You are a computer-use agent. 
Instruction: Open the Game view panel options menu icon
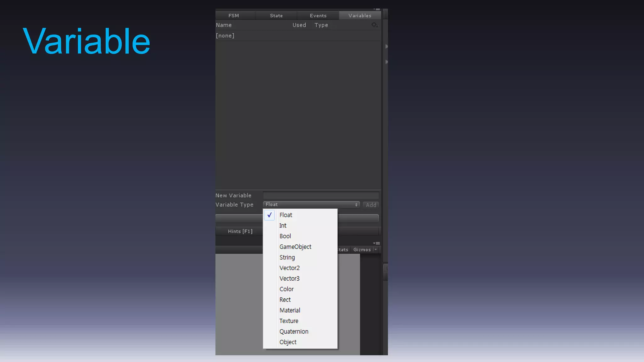click(377, 243)
